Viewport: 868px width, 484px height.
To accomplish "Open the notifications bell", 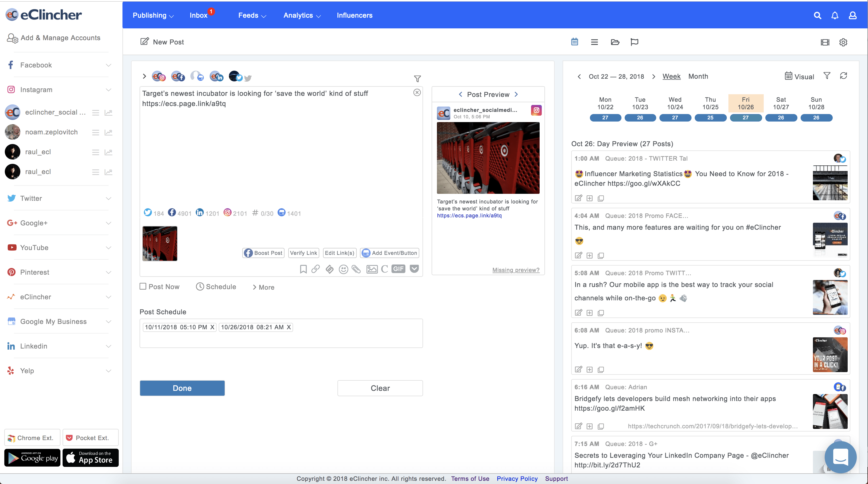I will pyautogui.click(x=835, y=16).
